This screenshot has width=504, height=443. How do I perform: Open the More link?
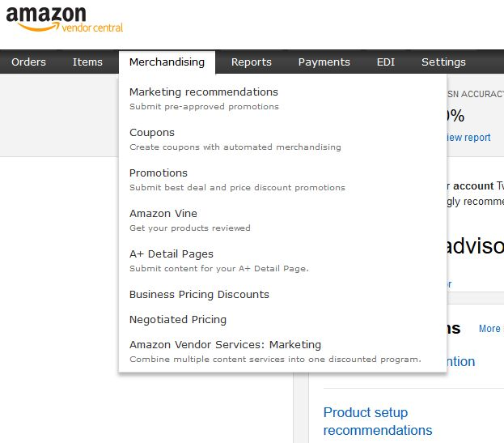pos(489,329)
